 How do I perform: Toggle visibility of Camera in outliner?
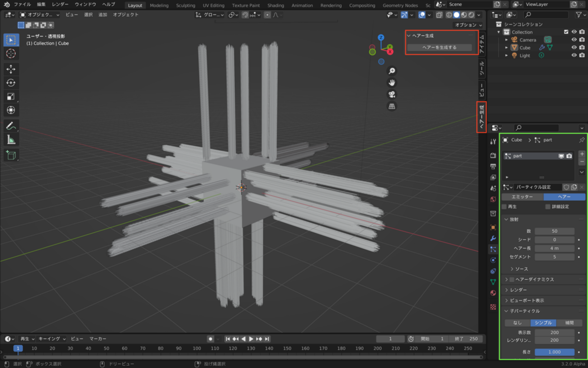coord(574,40)
